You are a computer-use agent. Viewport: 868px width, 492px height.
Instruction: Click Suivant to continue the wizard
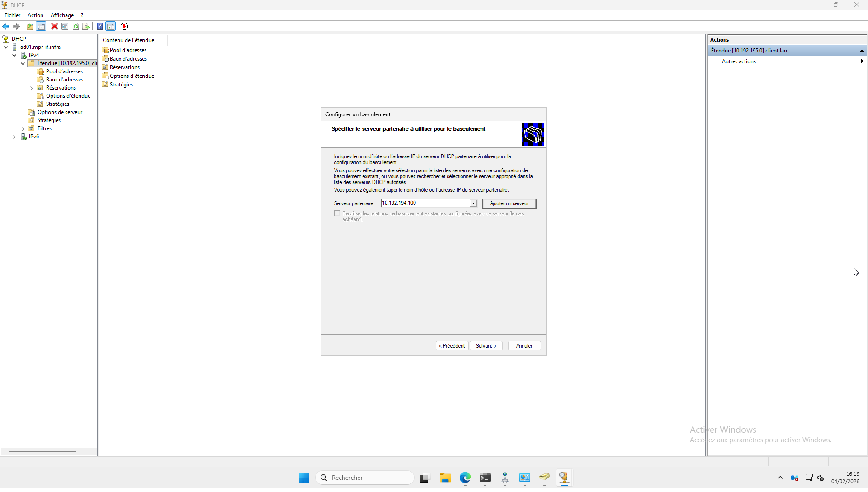point(486,346)
